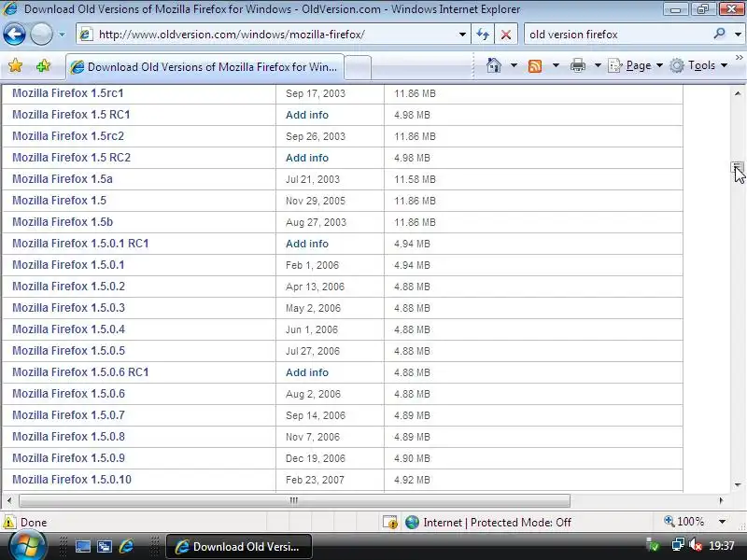The height and width of the screenshot is (560, 747).
Task: Open Mozilla Firefox 1.5.0.2 link
Action: 68,287
